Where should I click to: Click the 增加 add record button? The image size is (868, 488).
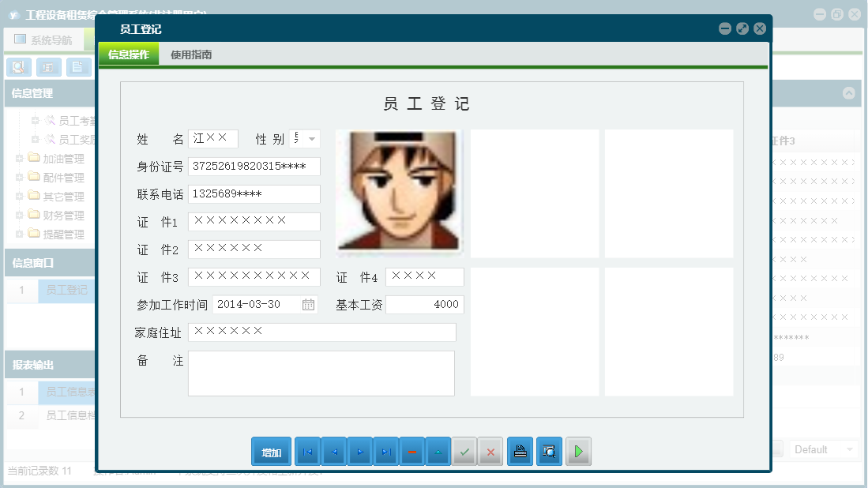click(271, 452)
